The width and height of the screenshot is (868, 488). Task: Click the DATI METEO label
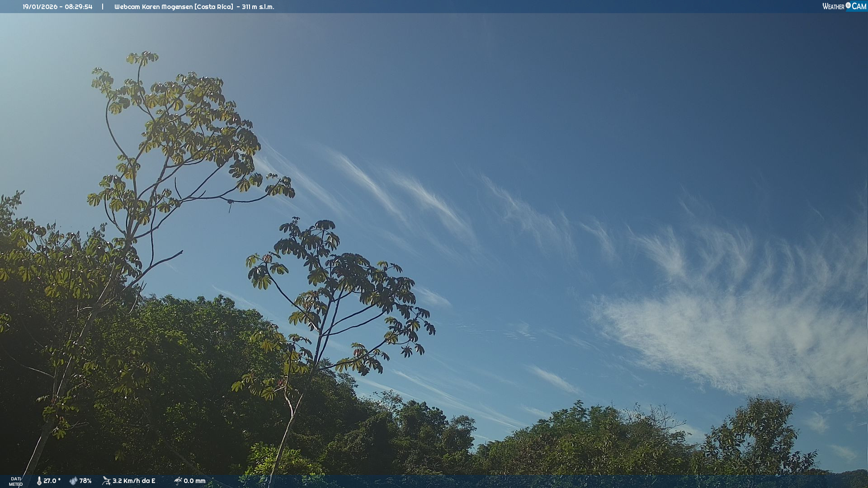pyautogui.click(x=16, y=481)
